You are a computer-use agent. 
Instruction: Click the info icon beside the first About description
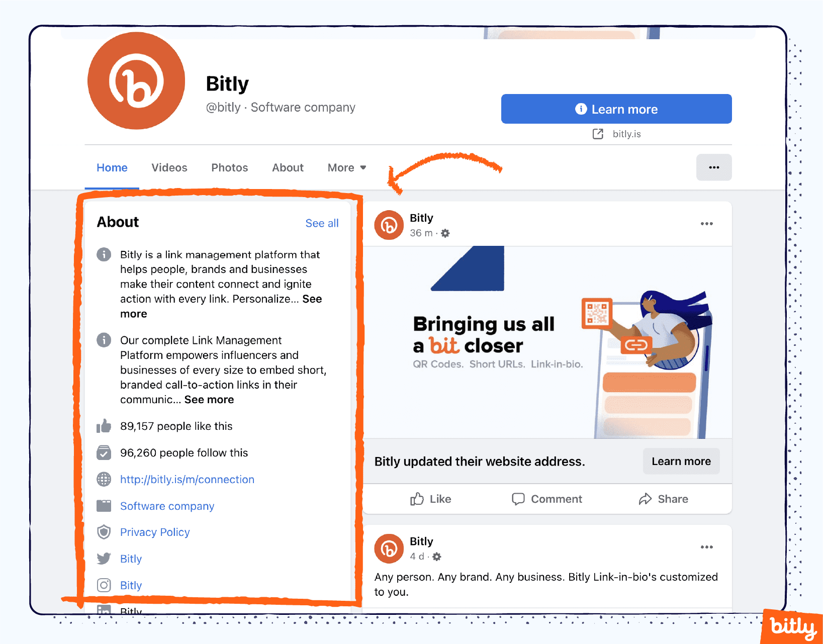pos(104,254)
